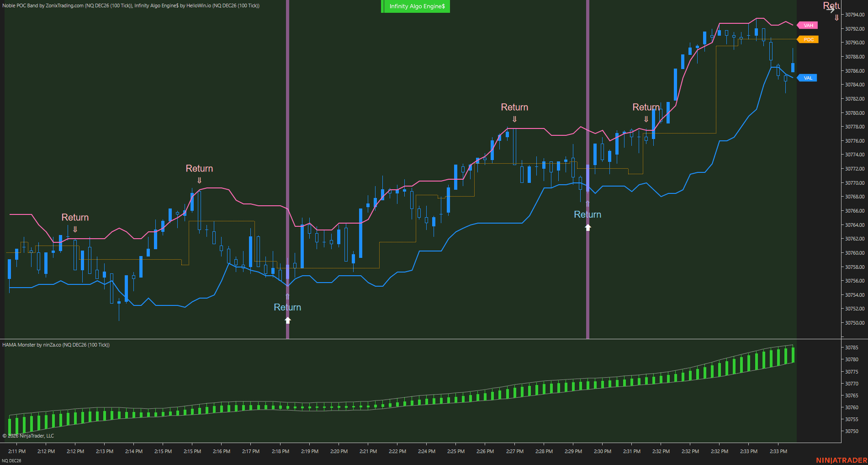Click the Return label near 2:31 PM
Image resolution: width=868 pixels, height=465 pixels.
coord(646,107)
